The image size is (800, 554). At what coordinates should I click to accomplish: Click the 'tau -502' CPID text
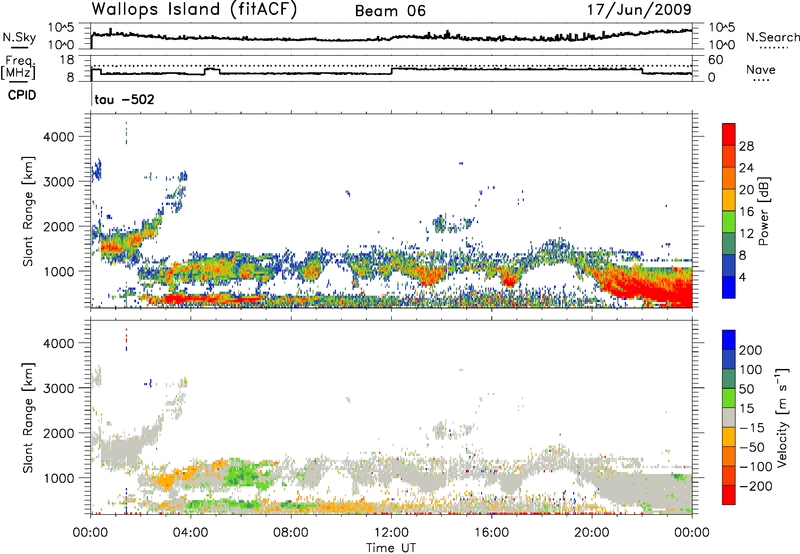(124, 99)
